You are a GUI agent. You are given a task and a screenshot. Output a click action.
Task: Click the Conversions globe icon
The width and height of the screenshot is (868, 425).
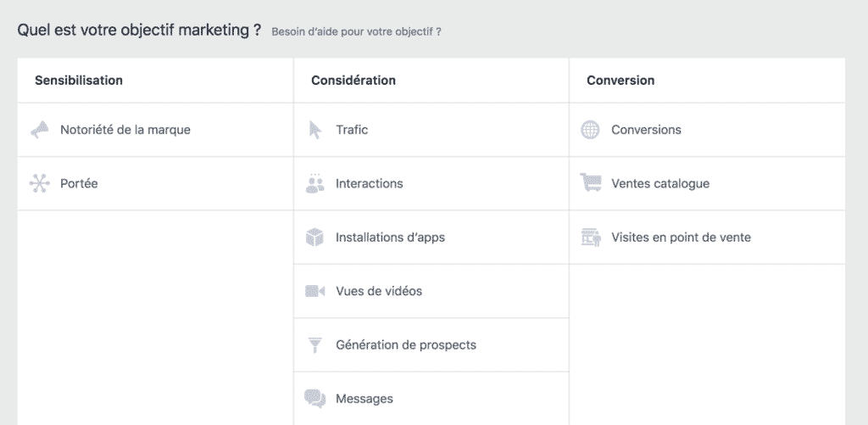(x=590, y=130)
